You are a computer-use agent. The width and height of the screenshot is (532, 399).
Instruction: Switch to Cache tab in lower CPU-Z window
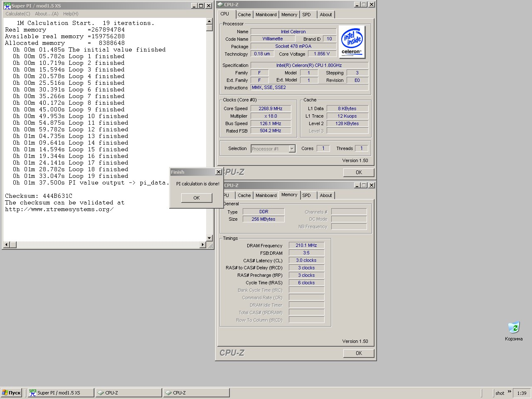(x=244, y=195)
